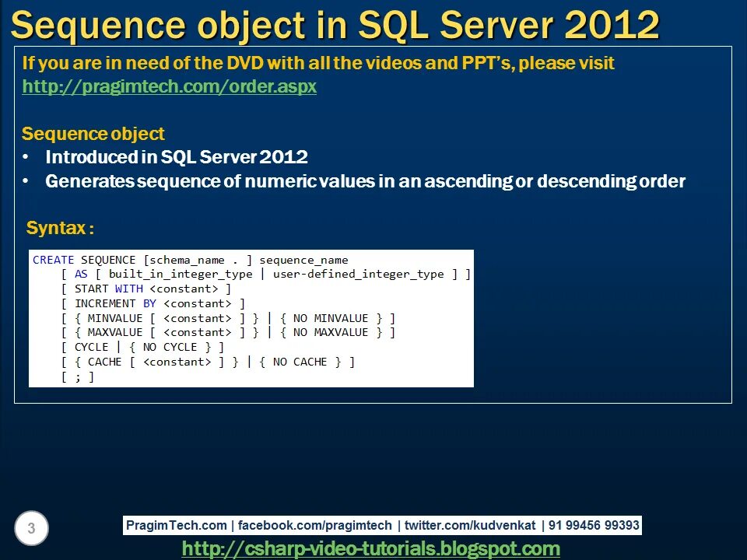The image size is (747, 560).
Task: Click the 'NO MAXVALUE' text in code
Action: pos(331,332)
